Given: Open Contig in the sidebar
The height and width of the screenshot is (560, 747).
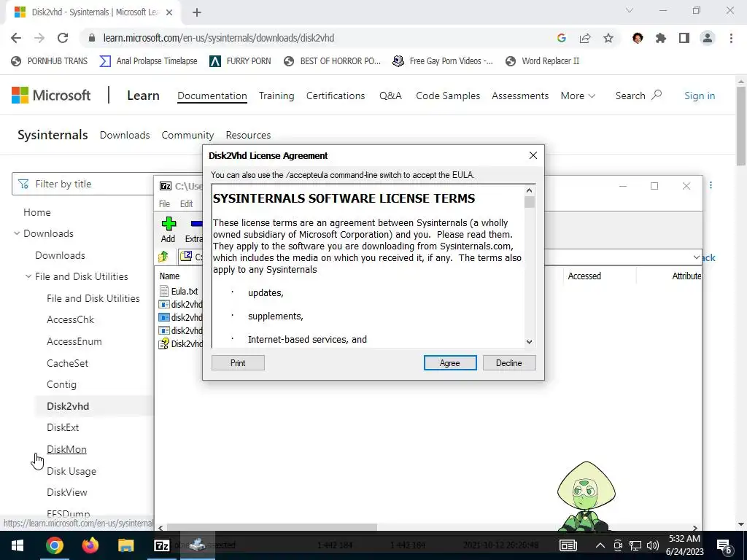Looking at the screenshot, I should click(x=61, y=385).
